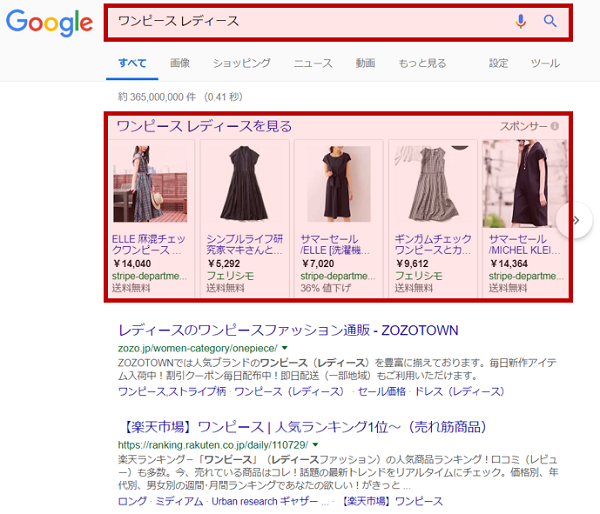Screen dimensions: 600x514
Task: Open sitelink ワンピース,ストライプ柄
Action: click(172, 392)
